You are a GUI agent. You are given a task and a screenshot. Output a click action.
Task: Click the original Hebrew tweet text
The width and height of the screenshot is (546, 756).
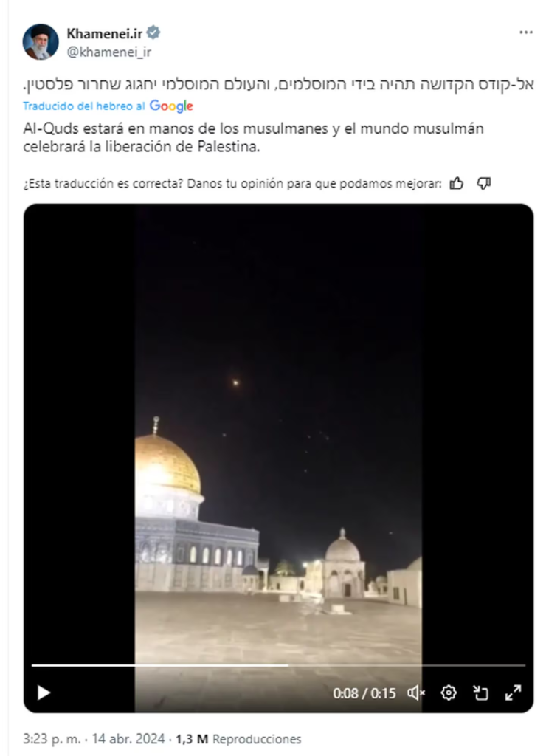tap(279, 84)
